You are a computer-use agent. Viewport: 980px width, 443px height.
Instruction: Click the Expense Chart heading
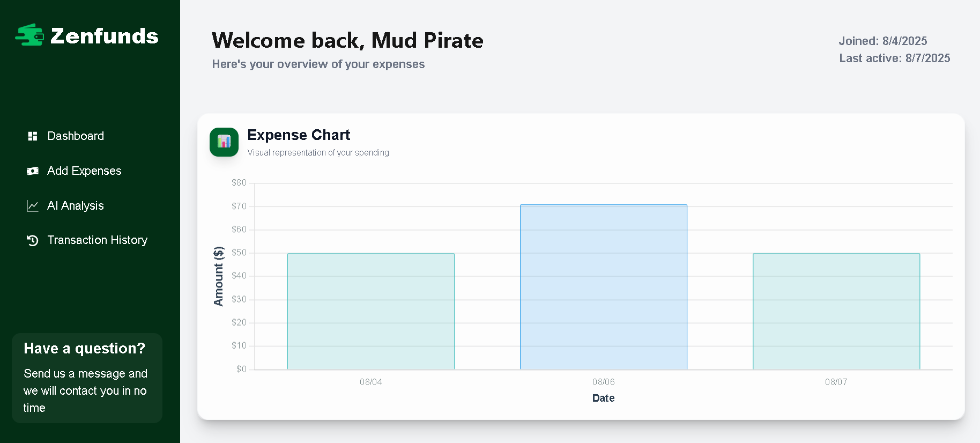[299, 135]
